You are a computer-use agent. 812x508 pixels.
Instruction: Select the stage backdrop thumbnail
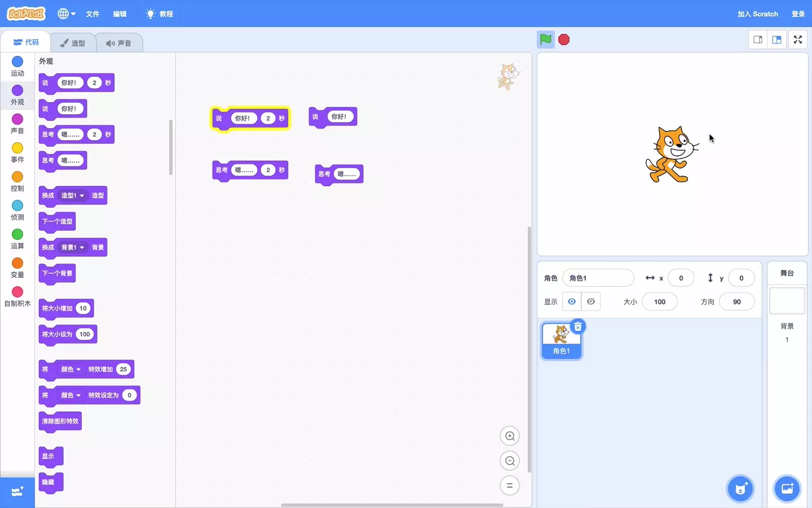click(x=787, y=301)
